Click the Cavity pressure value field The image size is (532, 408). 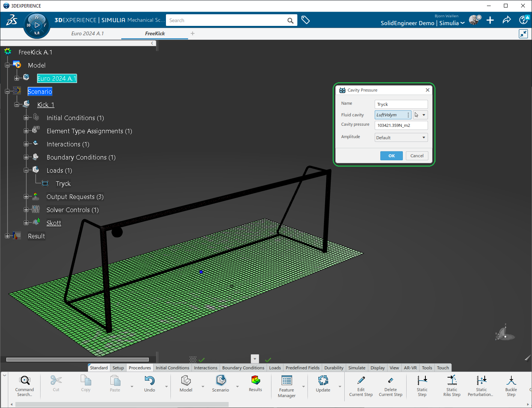pyautogui.click(x=401, y=125)
